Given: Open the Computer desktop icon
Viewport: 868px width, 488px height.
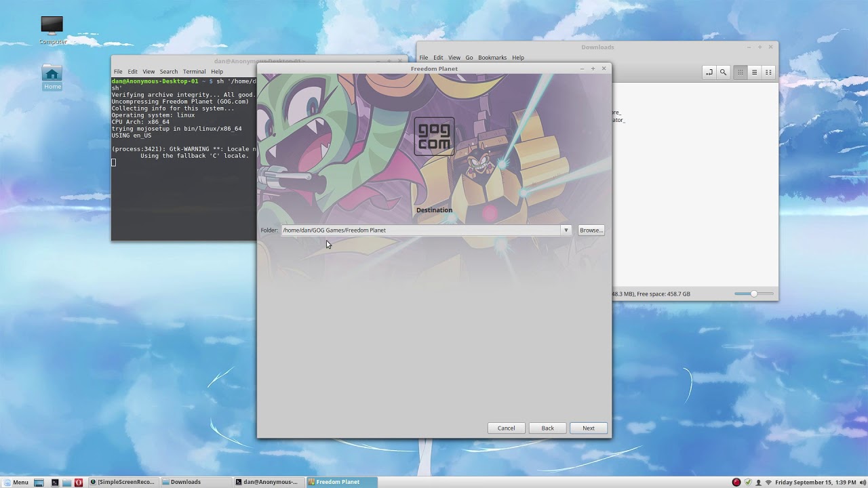Looking at the screenshot, I should [x=52, y=29].
